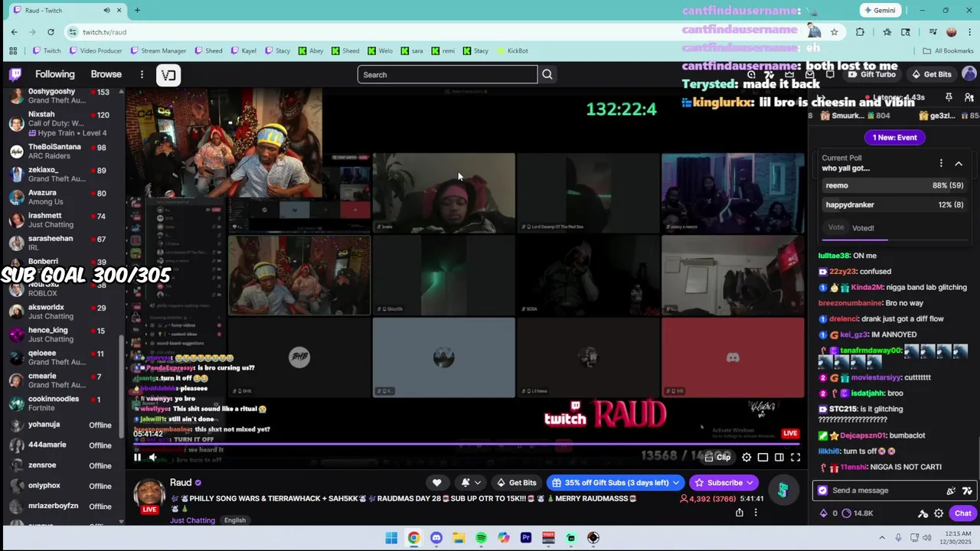Screen dimensions: 980x551
Task: Open notification bell dropdown for Raud
Action: pyautogui.click(x=471, y=483)
